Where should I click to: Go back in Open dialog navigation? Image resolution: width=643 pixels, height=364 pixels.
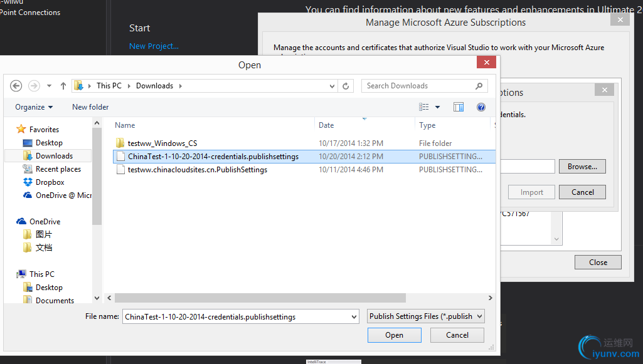click(x=16, y=86)
